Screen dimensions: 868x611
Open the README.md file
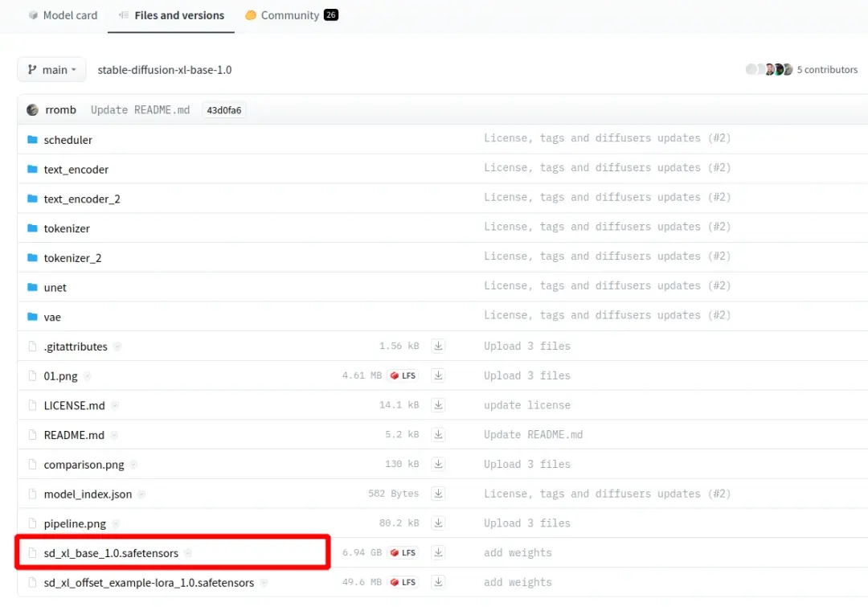pos(74,435)
